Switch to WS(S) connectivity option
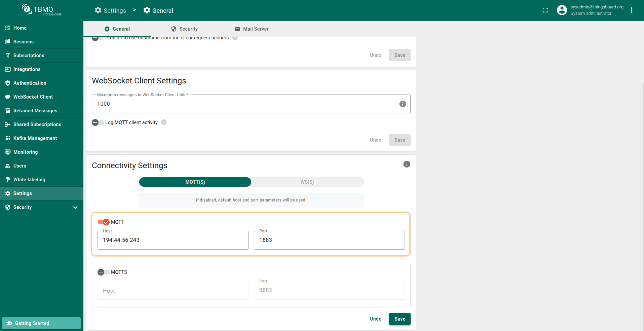The height and width of the screenshot is (331, 644). (x=307, y=182)
